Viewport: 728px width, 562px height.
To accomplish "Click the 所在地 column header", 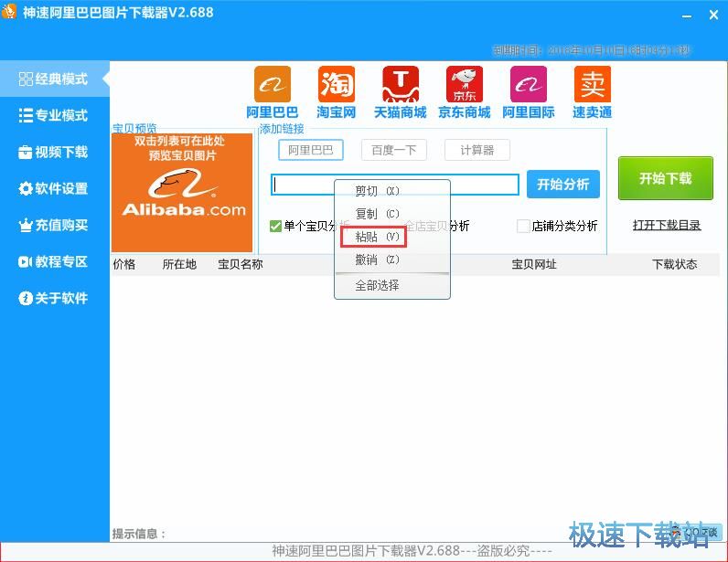I will click(x=179, y=264).
